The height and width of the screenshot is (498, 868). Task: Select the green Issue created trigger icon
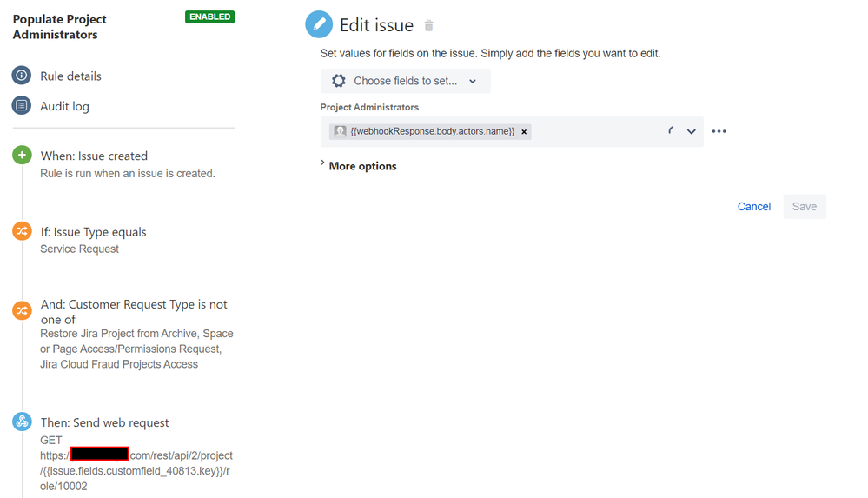(x=22, y=155)
